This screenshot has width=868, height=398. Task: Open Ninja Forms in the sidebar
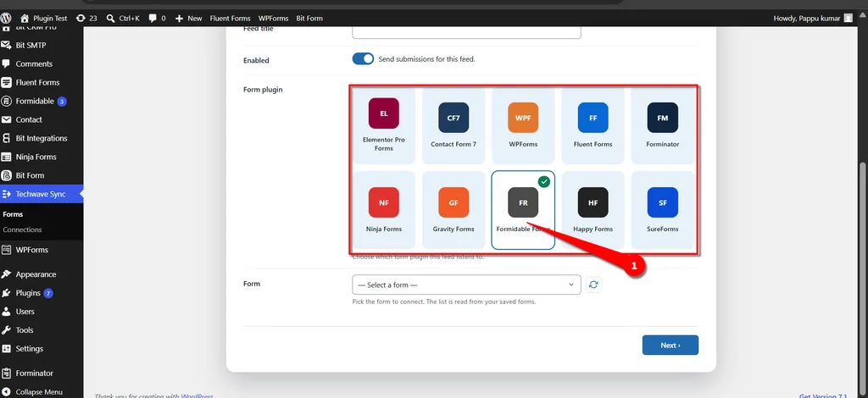pos(42,157)
